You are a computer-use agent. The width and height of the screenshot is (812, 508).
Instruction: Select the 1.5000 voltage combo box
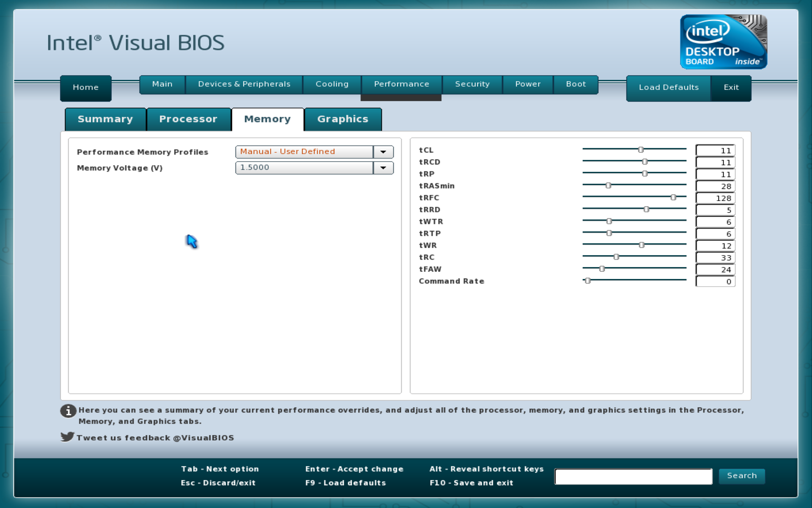click(314, 168)
